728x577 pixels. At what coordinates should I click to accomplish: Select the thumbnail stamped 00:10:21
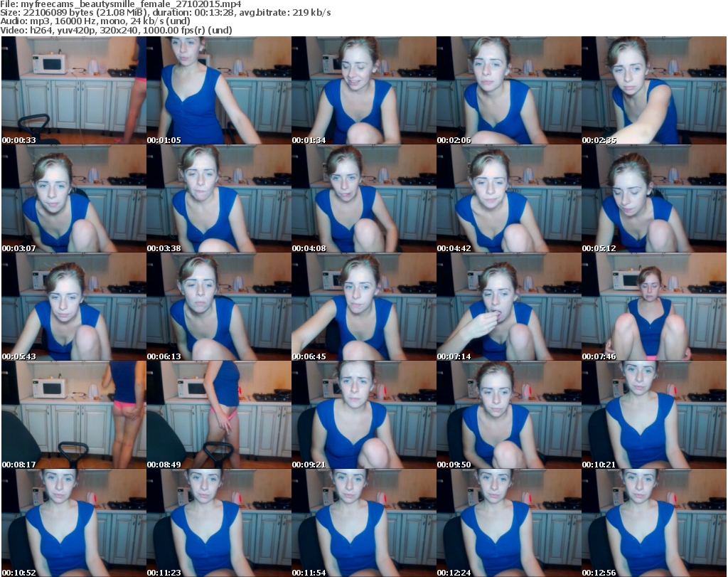(x=654, y=415)
